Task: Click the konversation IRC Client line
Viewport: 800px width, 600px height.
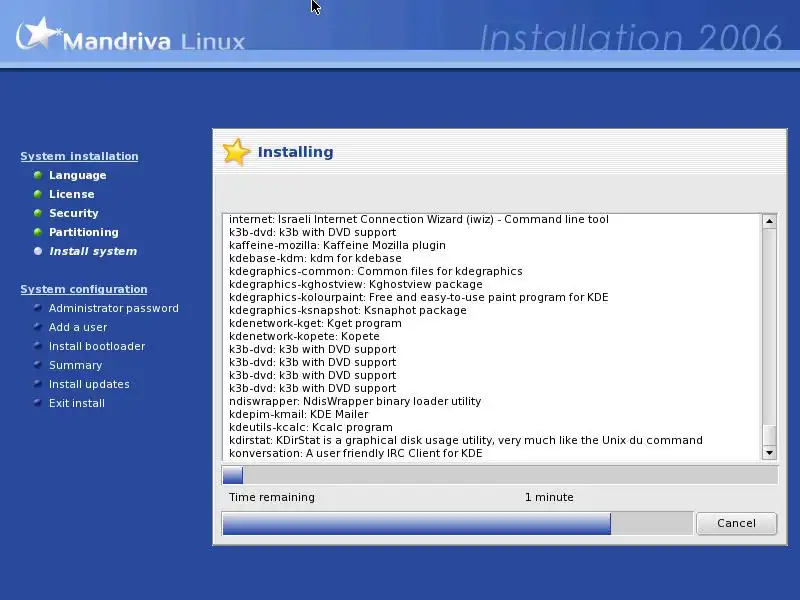Action: [x=356, y=454]
